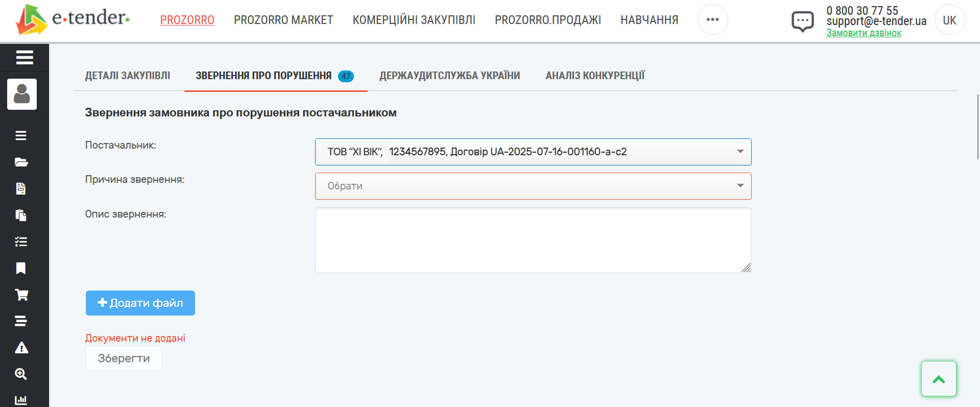This screenshot has width=980, height=407.
Task: Open the Держаудитслужба України tab
Action: 449,76
